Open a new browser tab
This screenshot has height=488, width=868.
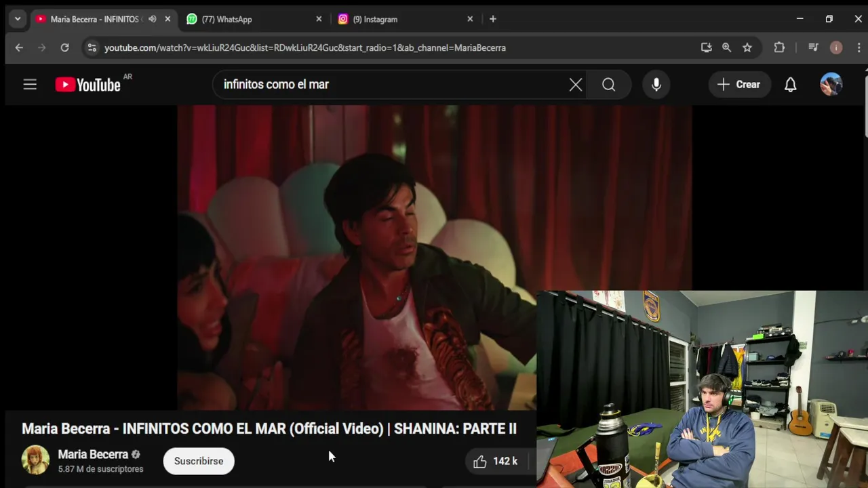click(493, 19)
